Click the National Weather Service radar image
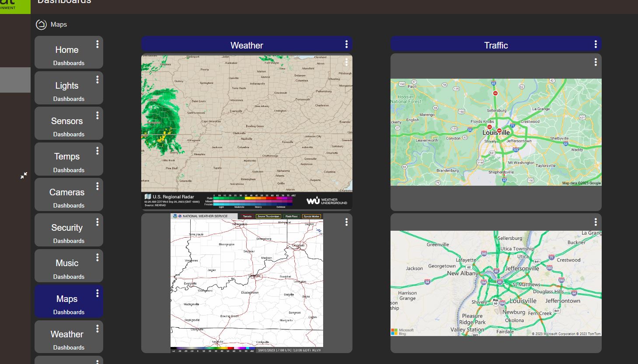638x364 pixels. [x=247, y=283]
